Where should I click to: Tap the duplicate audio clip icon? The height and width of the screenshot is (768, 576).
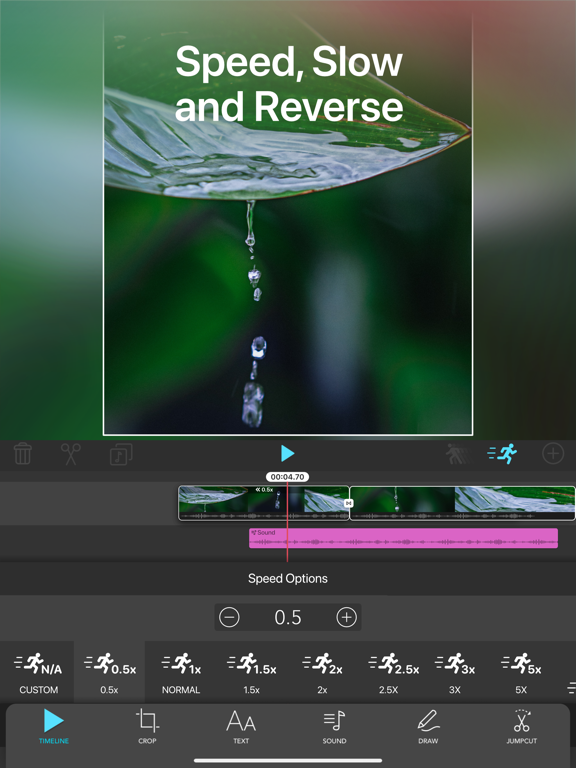click(x=121, y=454)
